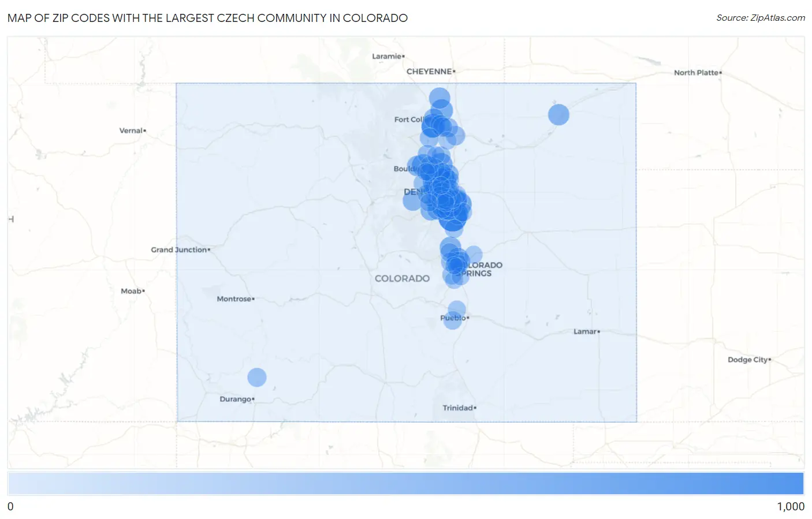Screen dimensions: 812x519
Task: Click the Lamar city label
Action: [x=586, y=332]
